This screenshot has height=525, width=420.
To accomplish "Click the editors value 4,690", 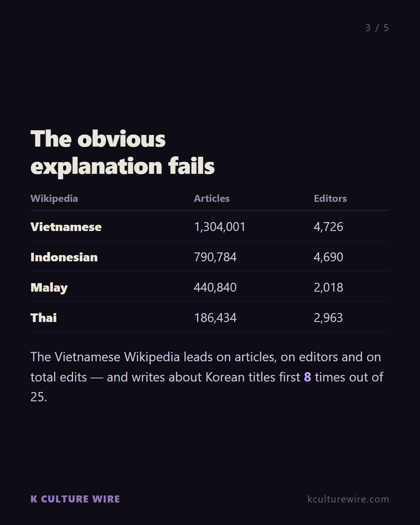I will coord(328,257).
